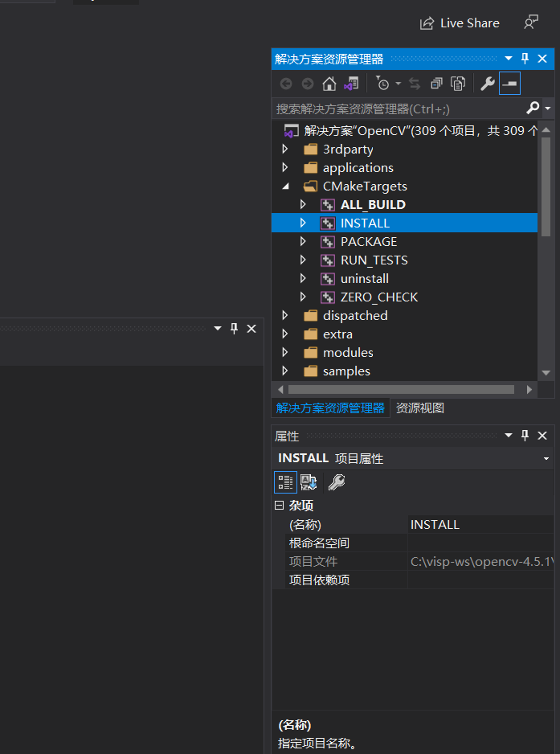Click the (名称) value field INSTALL
The image size is (560, 754).
point(480,525)
